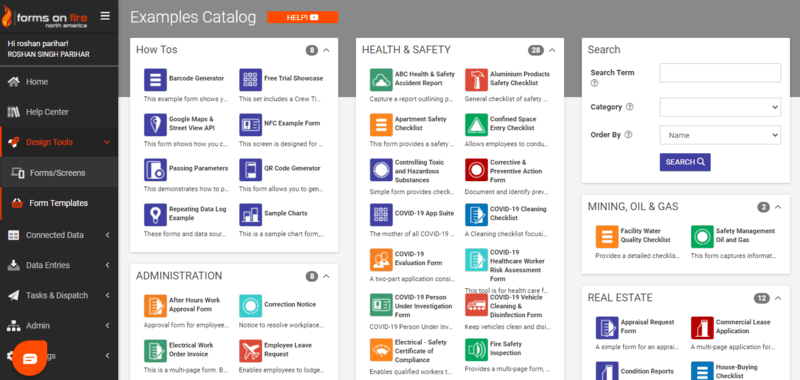Open the Category dropdown
The image size is (800, 380).
(x=720, y=108)
